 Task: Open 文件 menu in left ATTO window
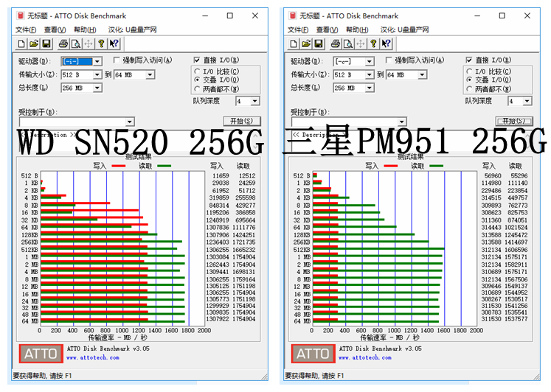pyautogui.click(x=26, y=29)
